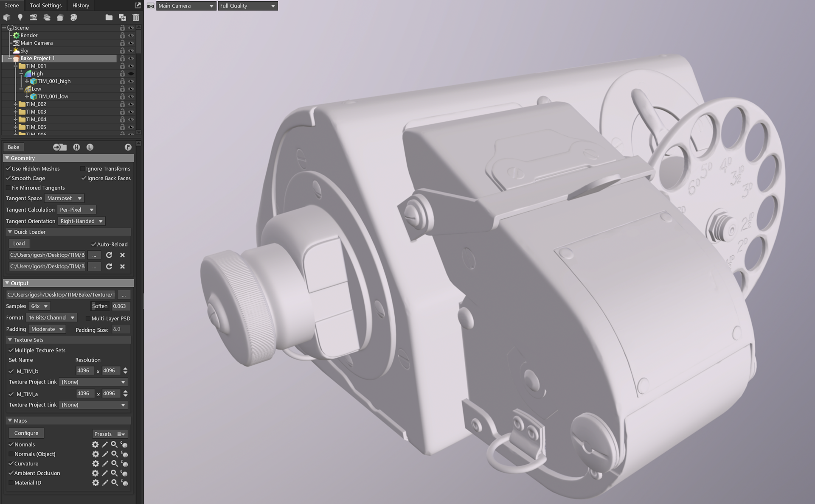Open the Tangent Space dropdown

[65, 198]
